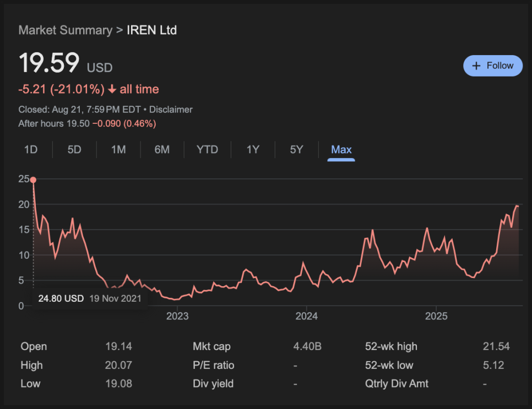The width and height of the screenshot is (532, 409).
Task: Click the chart data point marker at 24.80
Action: click(33, 180)
